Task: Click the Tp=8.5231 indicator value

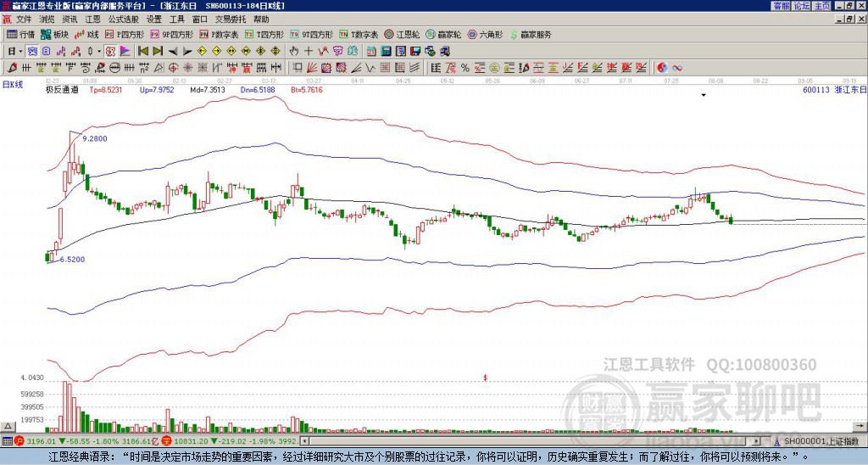Action: pos(106,89)
